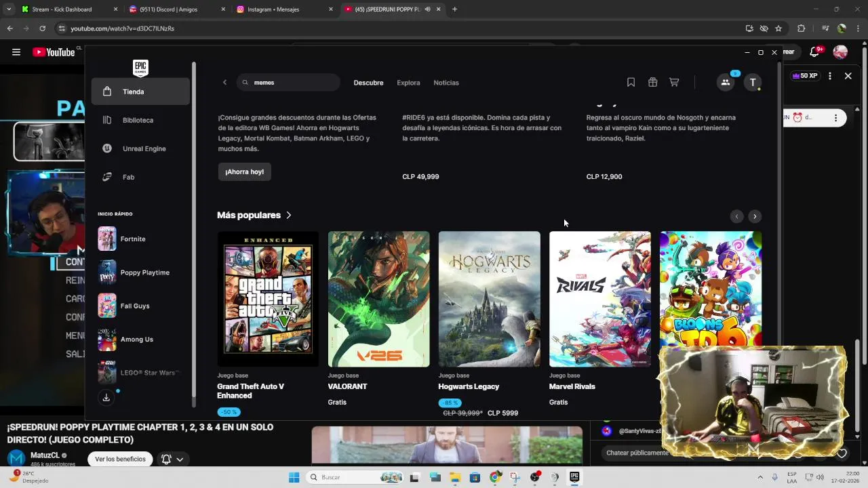The image size is (868, 488).
Task: Click the Epic Games logo
Action: (140, 67)
